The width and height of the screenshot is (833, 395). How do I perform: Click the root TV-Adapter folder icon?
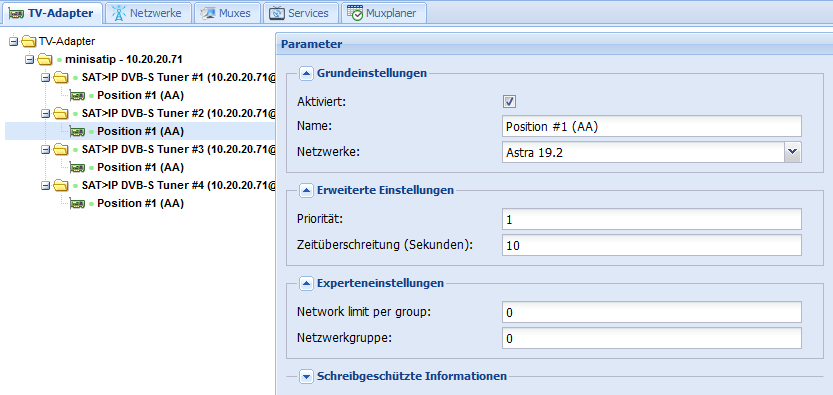(x=29, y=41)
